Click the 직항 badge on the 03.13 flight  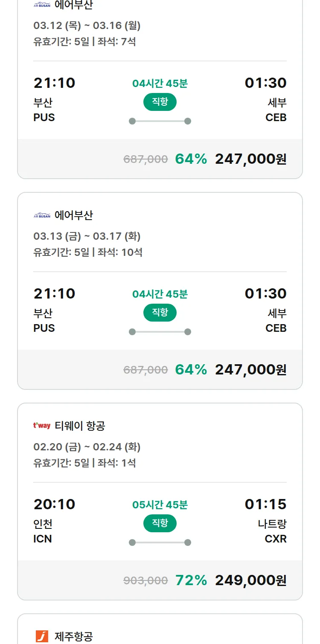point(160,313)
